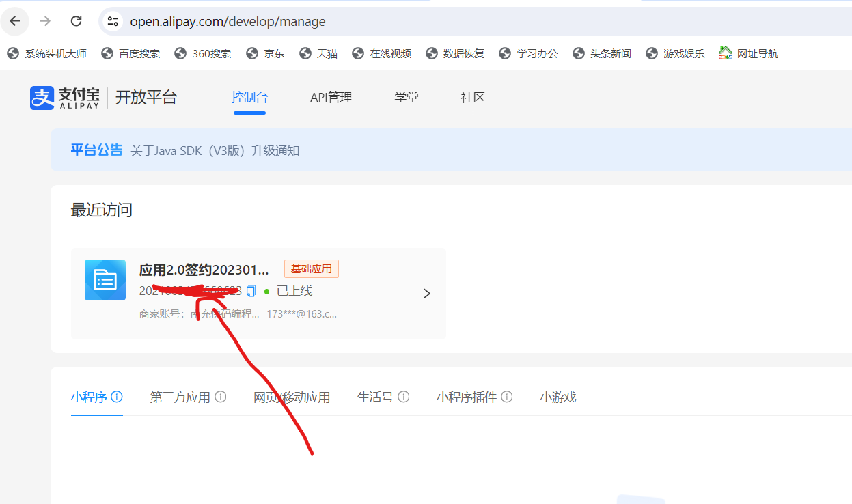Image resolution: width=852 pixels, height=504 pixels.
Task: Select the 控制台 navigation item
Action: click(x=249, y=98)
